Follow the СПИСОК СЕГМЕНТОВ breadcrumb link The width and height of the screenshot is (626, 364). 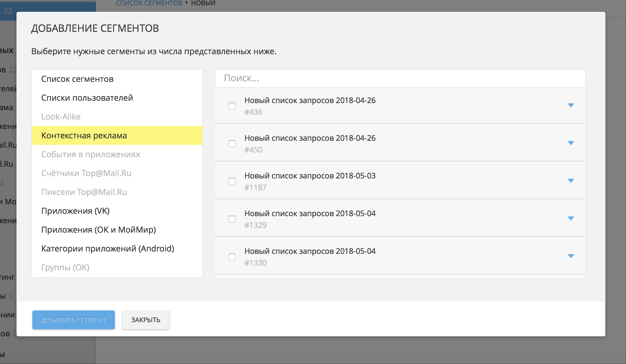point(149,3)
